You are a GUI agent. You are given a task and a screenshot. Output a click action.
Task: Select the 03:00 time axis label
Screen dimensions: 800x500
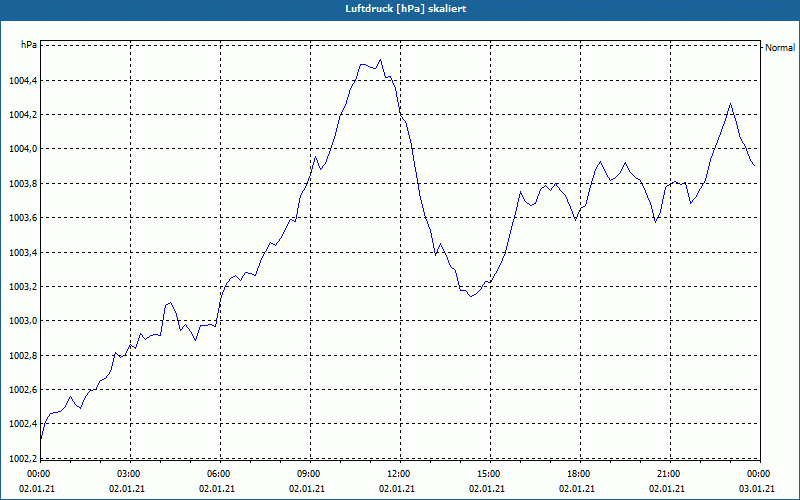pos(129,474)
